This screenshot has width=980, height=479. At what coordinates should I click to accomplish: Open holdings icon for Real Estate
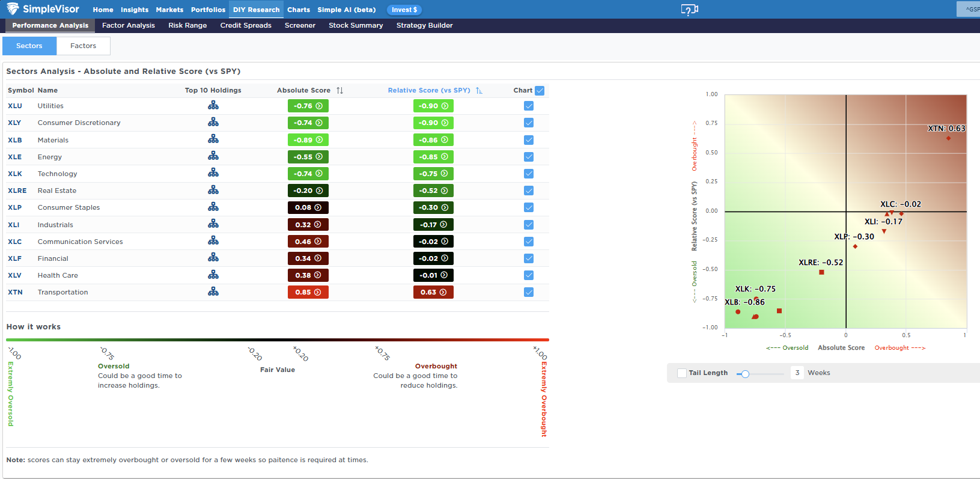[213, 191]
